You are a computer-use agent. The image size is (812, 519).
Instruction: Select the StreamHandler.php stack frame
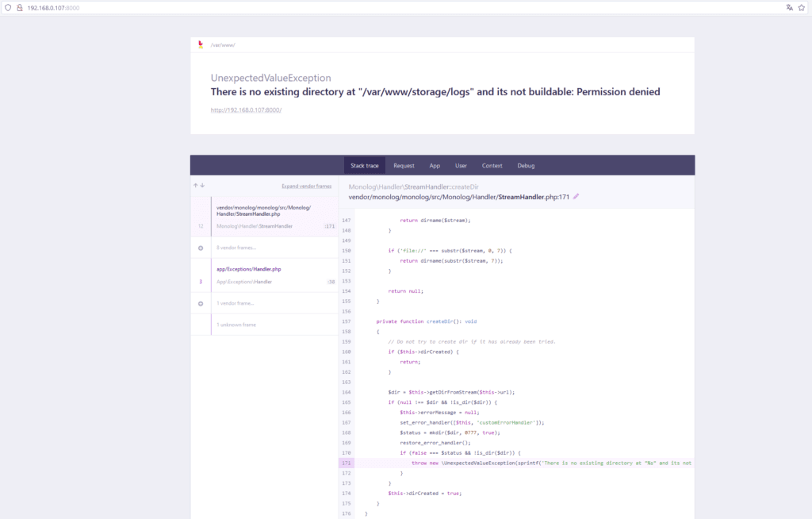pos(265,217)
